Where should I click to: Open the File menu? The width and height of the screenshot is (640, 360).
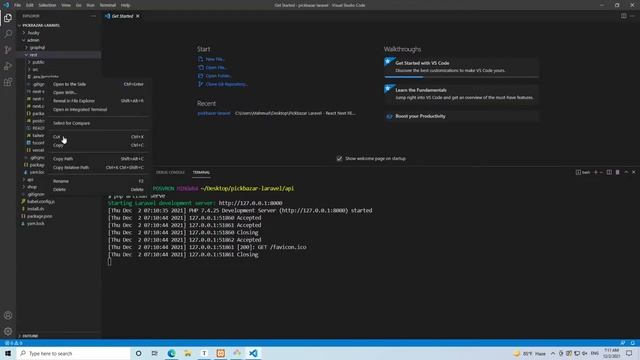18,5
